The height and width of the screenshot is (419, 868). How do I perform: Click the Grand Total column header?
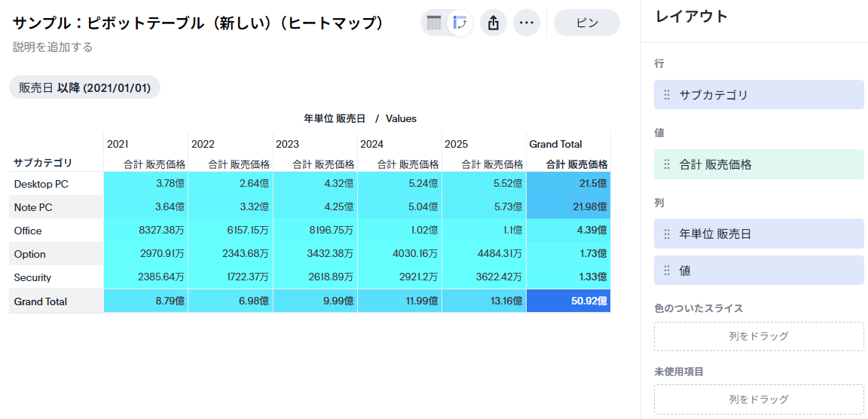tap(555, 144)
